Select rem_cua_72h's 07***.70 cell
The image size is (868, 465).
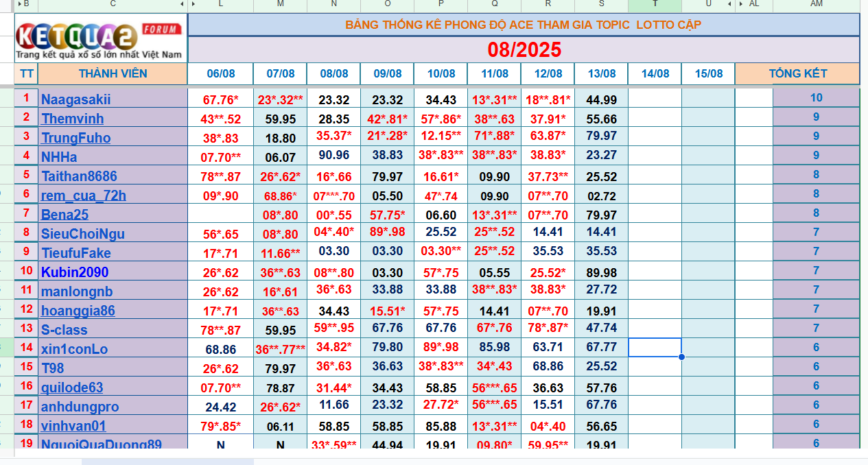pos(333,195)
